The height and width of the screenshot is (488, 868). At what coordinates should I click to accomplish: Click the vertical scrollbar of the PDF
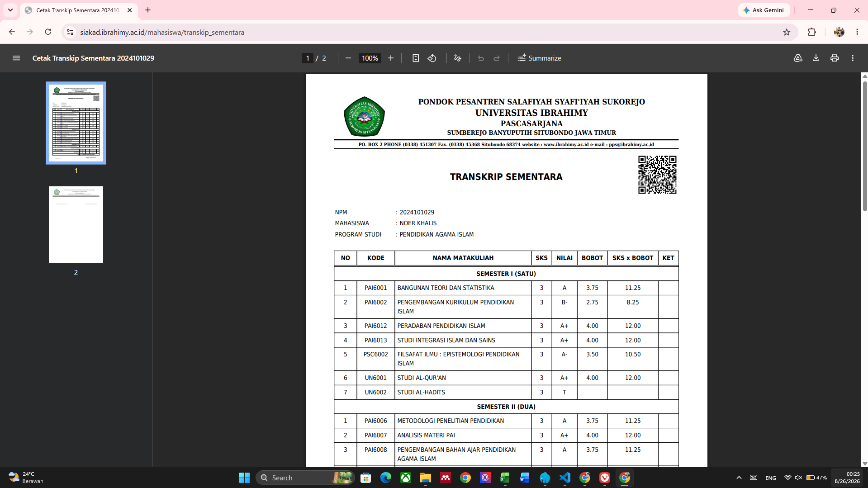tap(865, 146)
